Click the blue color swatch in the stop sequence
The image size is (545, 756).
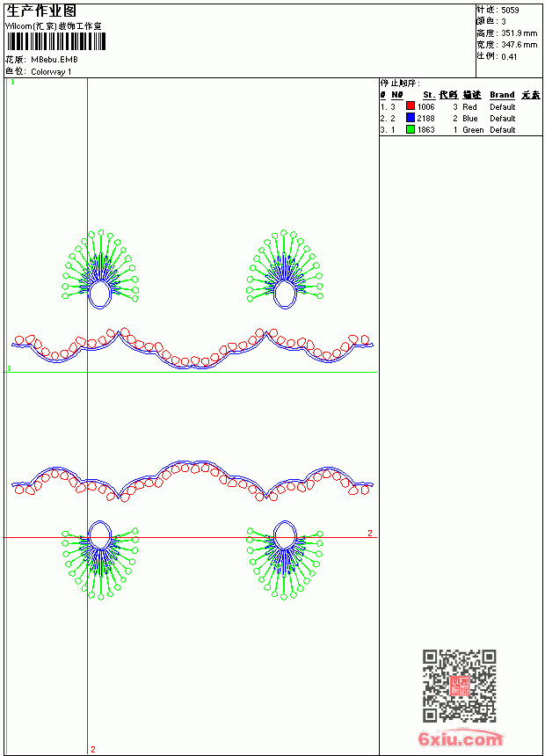coord(411,117)
